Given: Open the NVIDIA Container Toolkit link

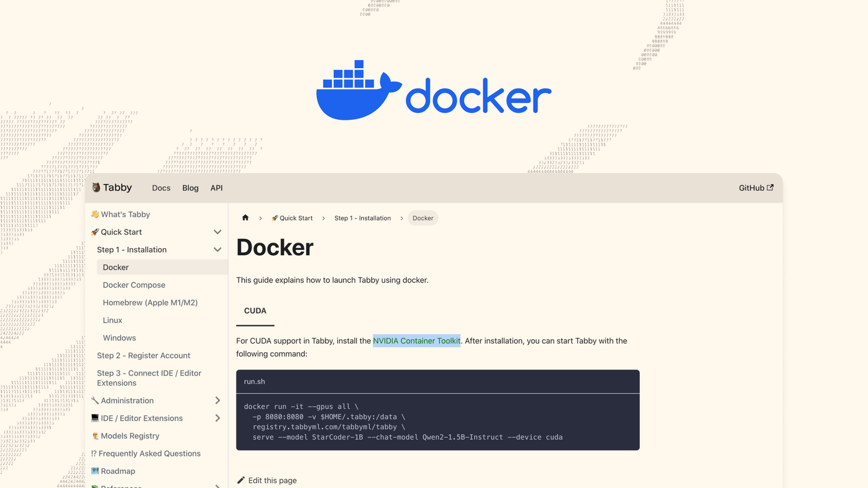Looking at the screenshot, I should click(x=417, y=341).
